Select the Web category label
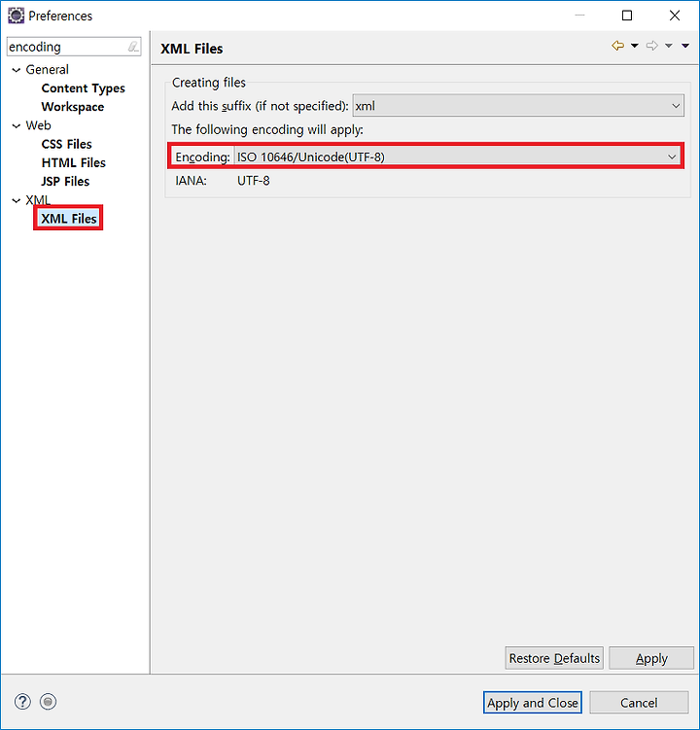This screenshot has width=700, height=730. click(x=38, y=125)
